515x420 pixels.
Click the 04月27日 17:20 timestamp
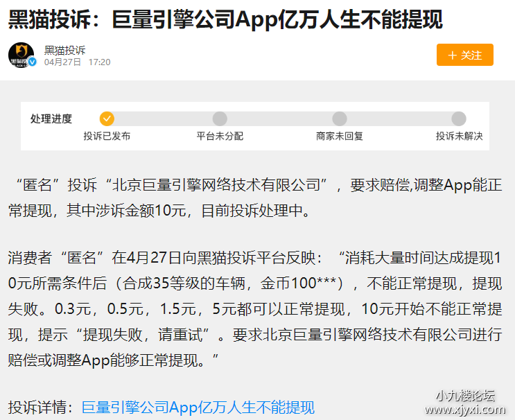(x=77, y=62)
